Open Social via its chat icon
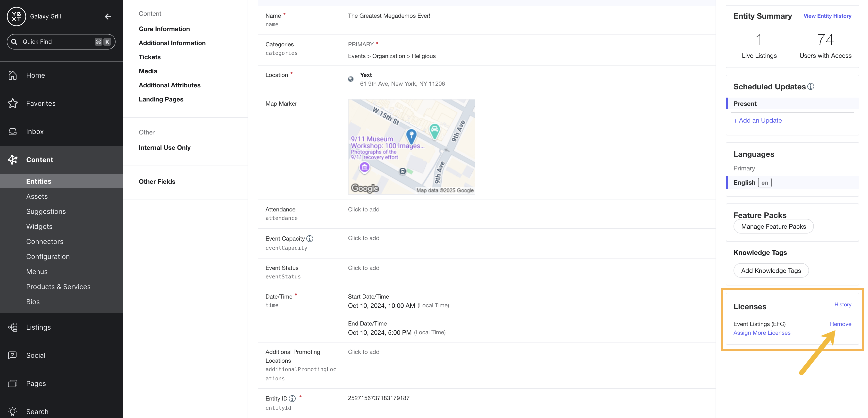The width and height of the screenshot is (868, 418). click(x=12, y=355)
